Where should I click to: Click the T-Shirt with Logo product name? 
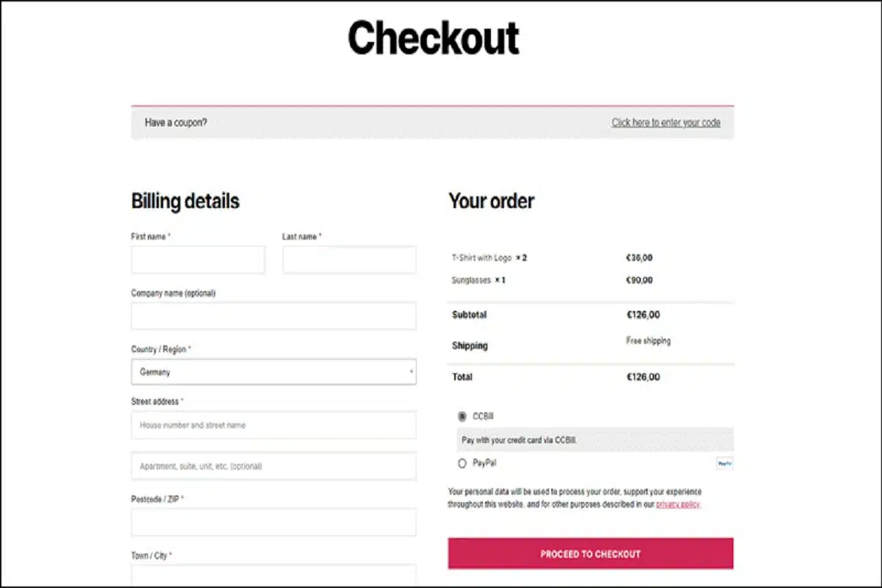(481, 257)
